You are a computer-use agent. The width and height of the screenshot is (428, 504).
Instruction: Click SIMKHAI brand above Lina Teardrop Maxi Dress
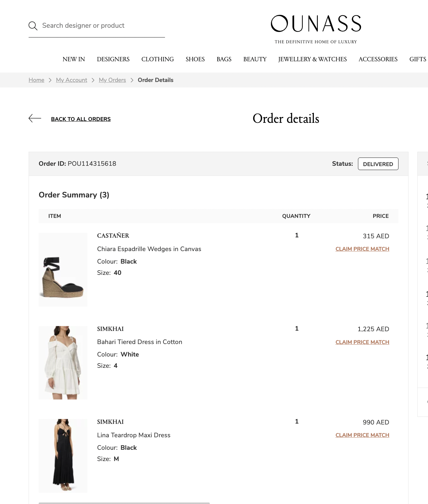click(x=110, y=422)
